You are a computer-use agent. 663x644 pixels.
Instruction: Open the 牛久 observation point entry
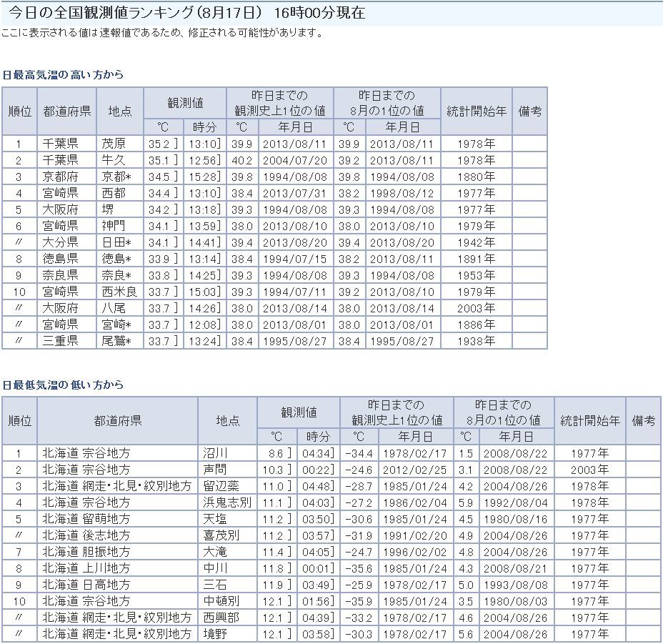[113, 160]
